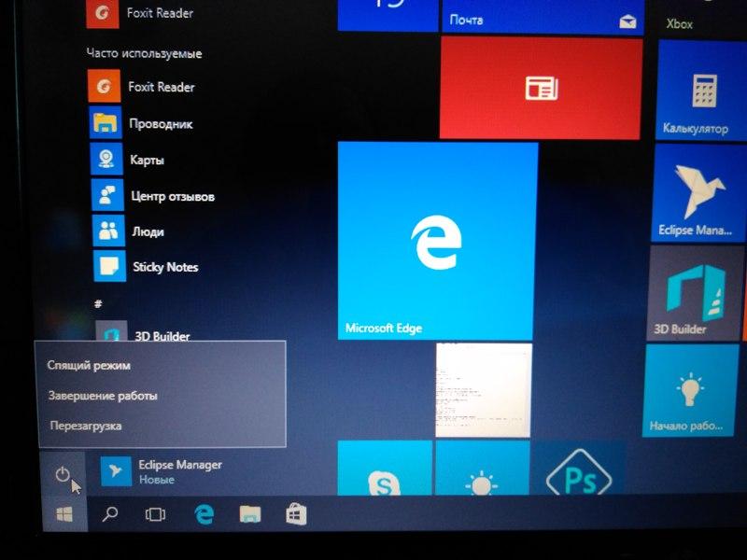Click the Windows Start button
Image resolution: width=747 pixels, height=560 pixels.
point(64,514)
